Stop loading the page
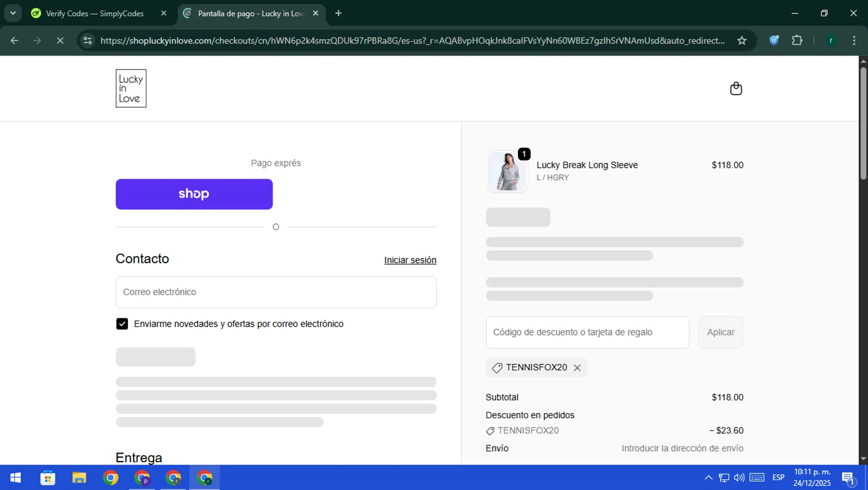 (60, 40)
